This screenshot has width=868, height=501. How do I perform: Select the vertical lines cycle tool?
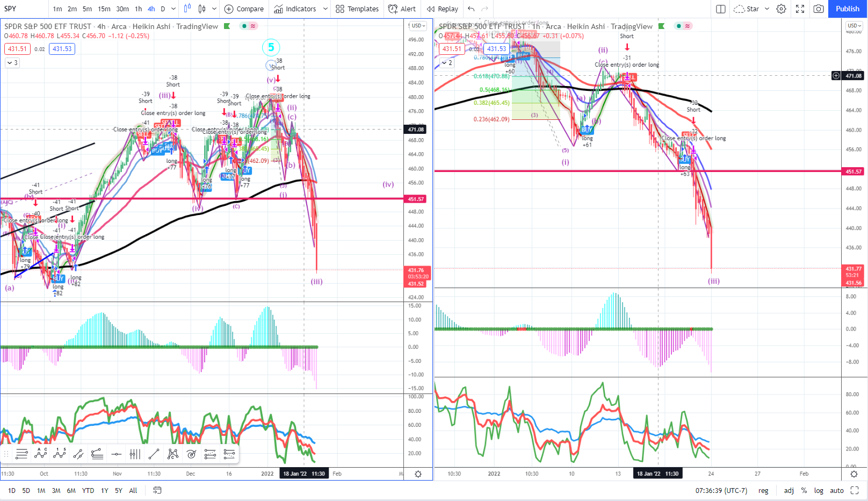pos(135,454)
